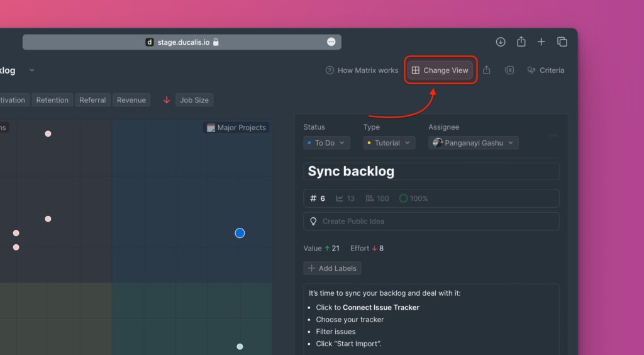Select the Job Size criterion tag

pyautogui.click(x=194, y=100)
